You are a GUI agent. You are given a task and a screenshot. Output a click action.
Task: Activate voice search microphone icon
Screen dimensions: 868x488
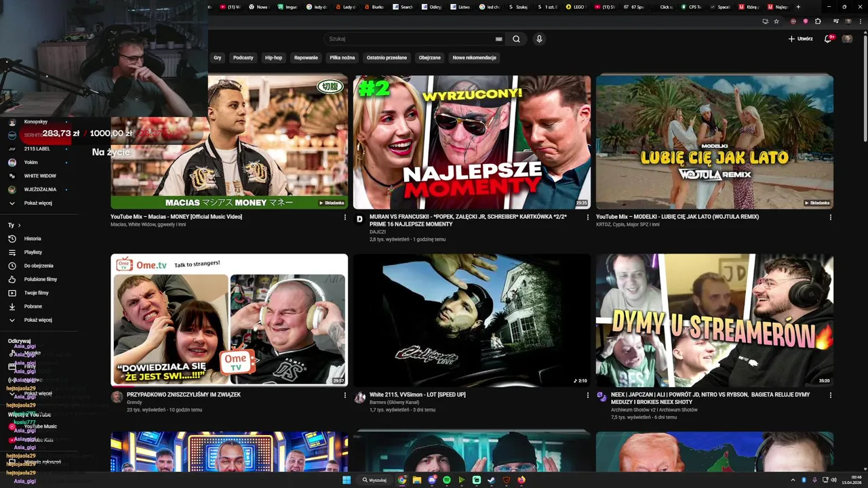click(x=539, y=39)
